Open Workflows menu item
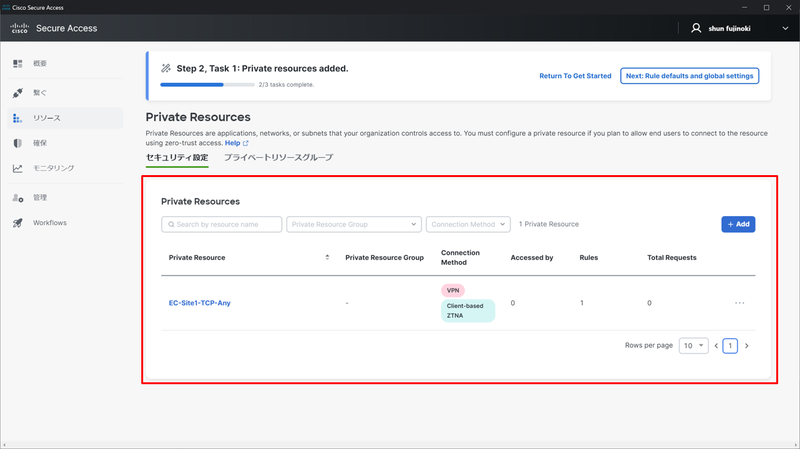 coord(65,223)
